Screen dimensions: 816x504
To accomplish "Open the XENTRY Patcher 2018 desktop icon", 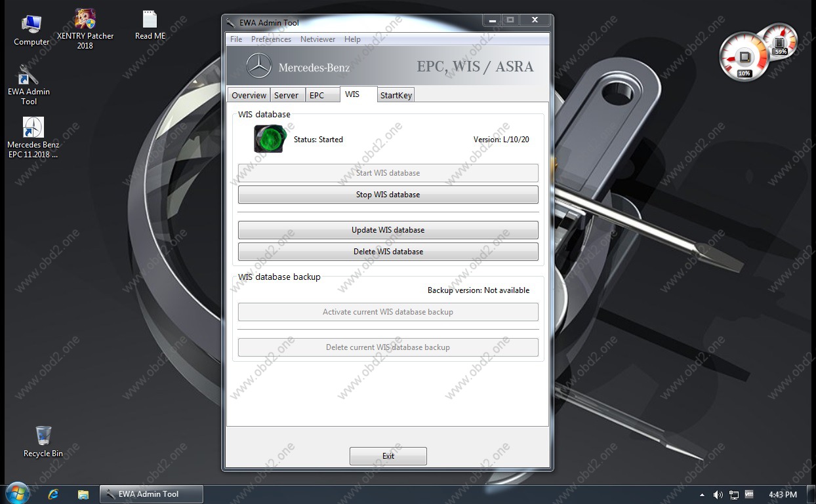I will 85,21.
